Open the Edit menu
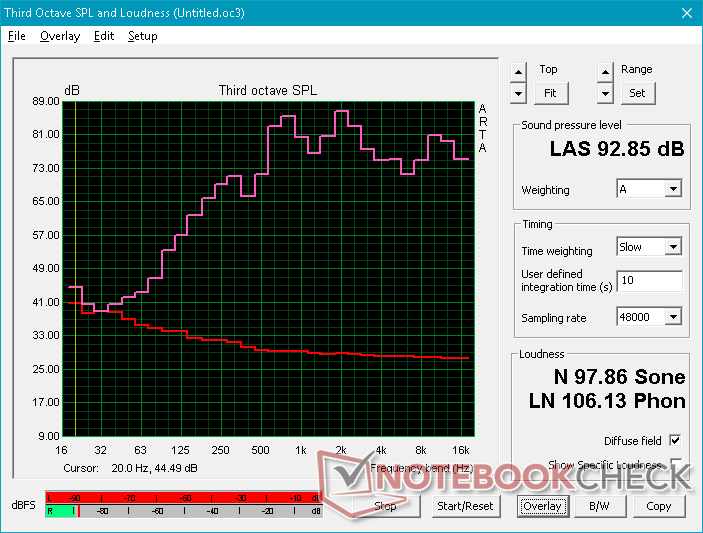 [x=104, y=36]
